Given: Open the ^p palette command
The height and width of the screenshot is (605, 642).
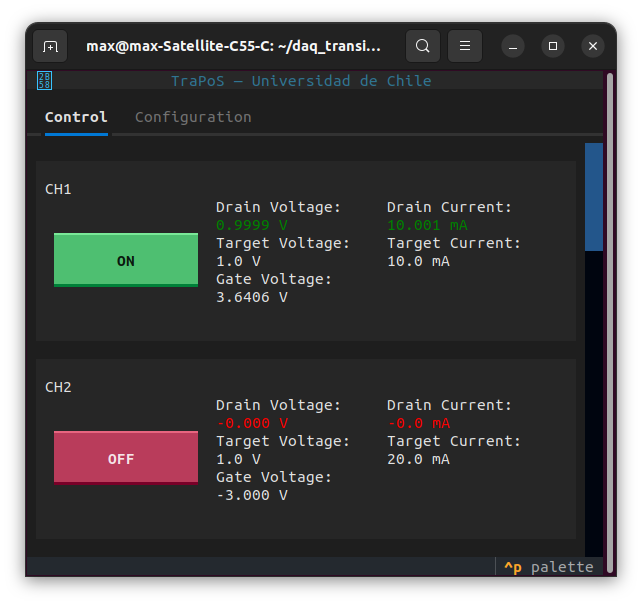Looking at the screenshot, I should 549,567.
